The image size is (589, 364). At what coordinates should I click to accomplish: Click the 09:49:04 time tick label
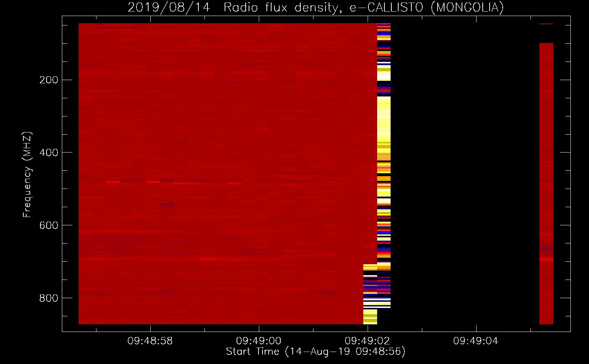[476, 341]
